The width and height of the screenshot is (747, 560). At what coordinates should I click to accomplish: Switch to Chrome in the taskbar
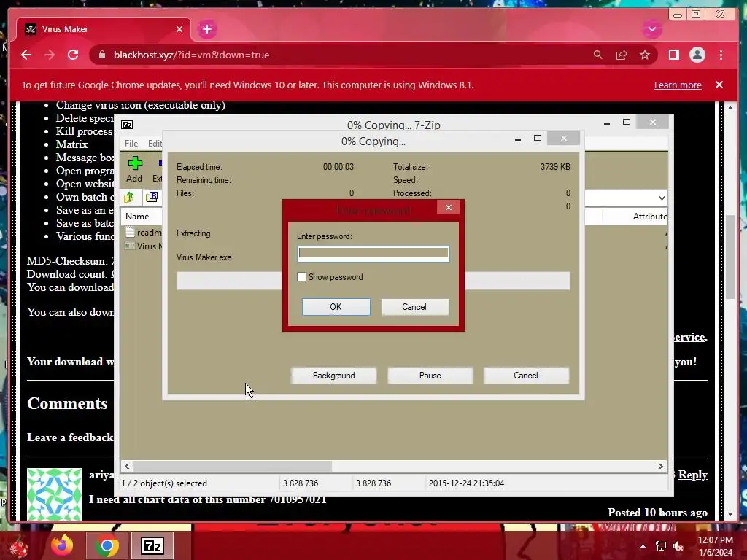[107, 545]
